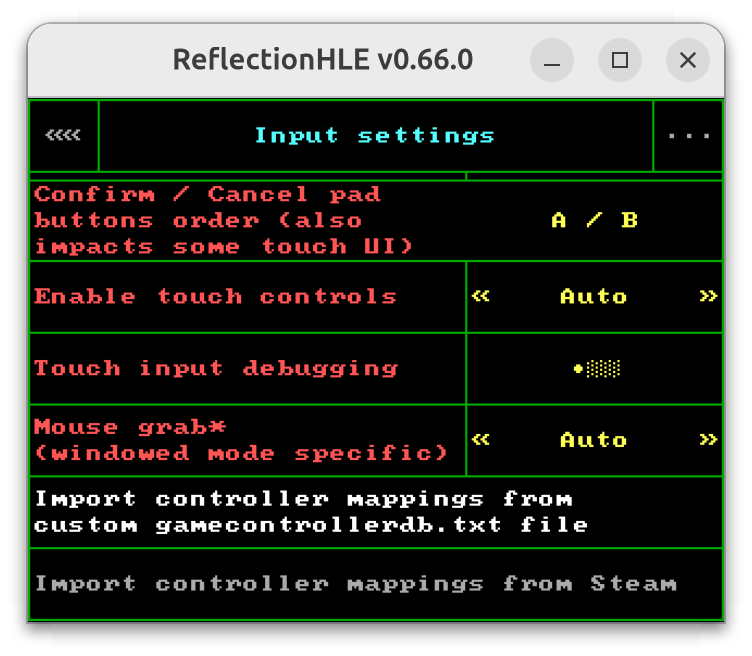Select previous Enable touch controls value
This screenshot has width=752, height=656.
coord(481,296)
